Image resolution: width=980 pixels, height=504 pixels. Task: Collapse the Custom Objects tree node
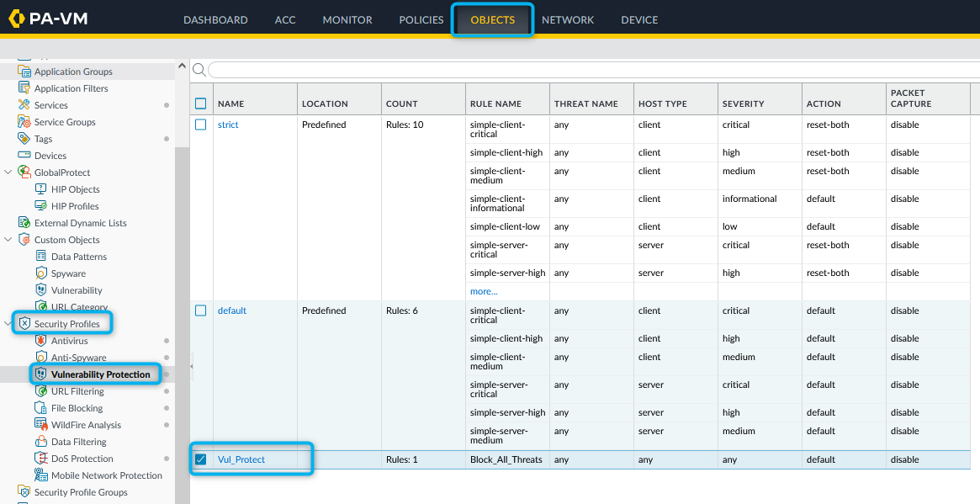[x=8, y=240]
